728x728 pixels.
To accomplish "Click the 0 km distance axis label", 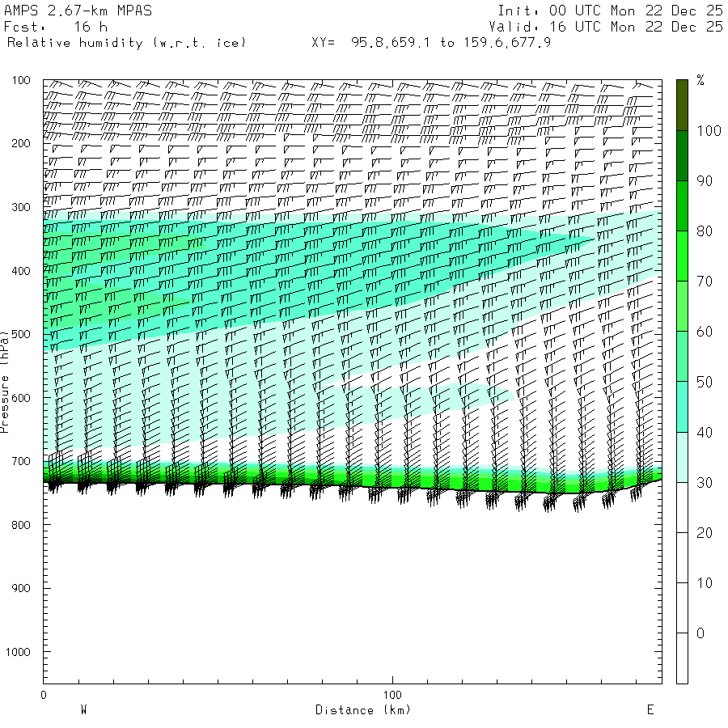I will (x=44, y=695).
